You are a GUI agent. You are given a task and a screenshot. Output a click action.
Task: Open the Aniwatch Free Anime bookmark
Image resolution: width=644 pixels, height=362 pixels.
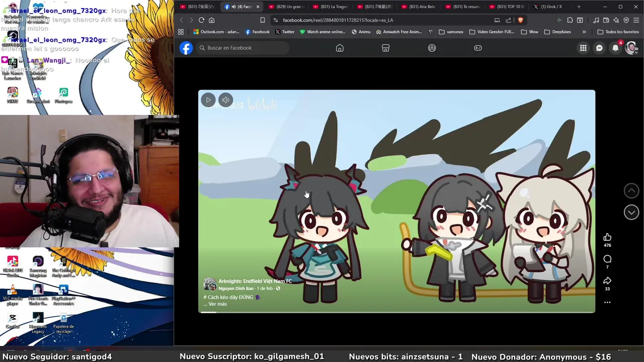399,32
